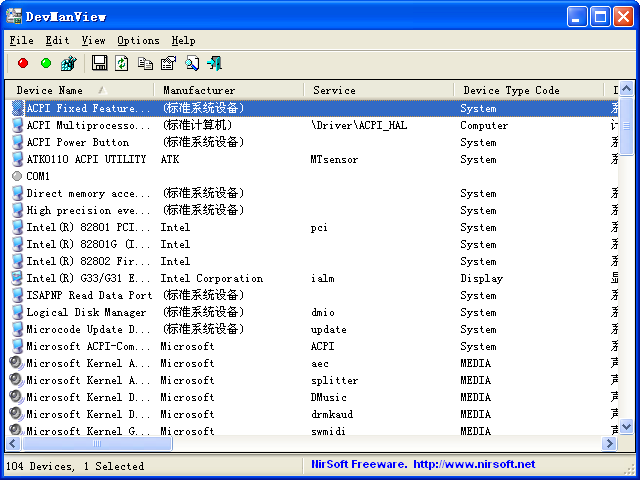Select the High precision eve... device row
The width and height of the screenshot is (640, 480).
tap(312, 210)
